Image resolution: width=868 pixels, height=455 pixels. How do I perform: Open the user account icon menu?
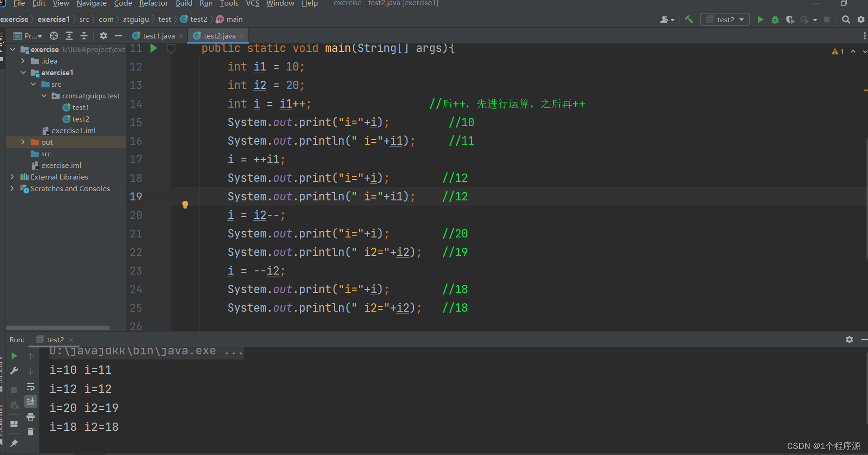(x=667, y=19)
